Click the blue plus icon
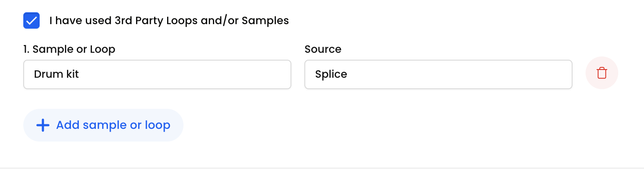 (x=43, y=125)
